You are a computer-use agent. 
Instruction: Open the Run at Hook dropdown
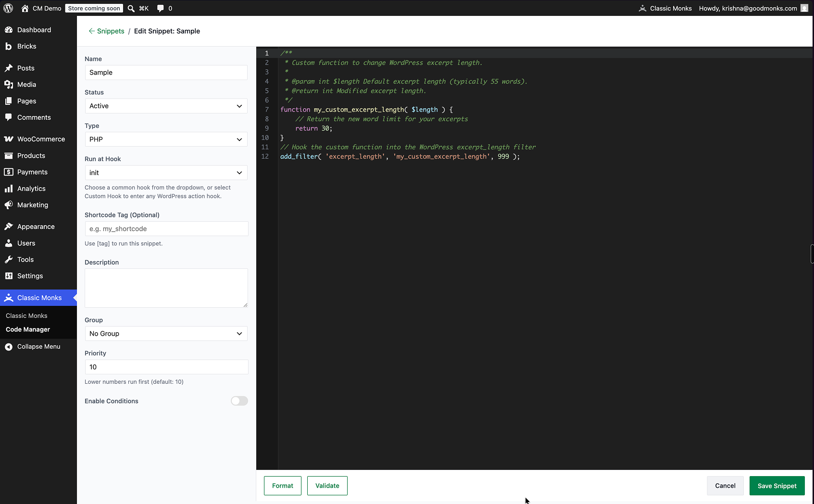(x=166, y=173)
